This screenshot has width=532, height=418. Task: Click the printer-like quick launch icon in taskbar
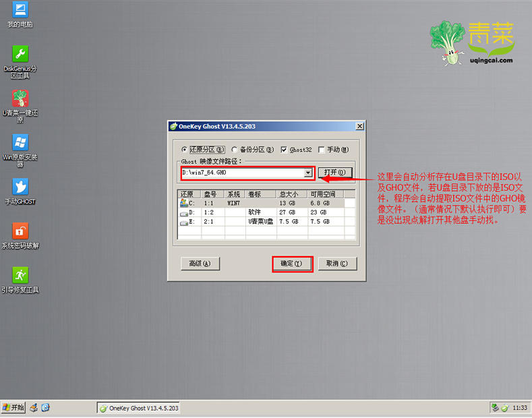click(34, 407)
